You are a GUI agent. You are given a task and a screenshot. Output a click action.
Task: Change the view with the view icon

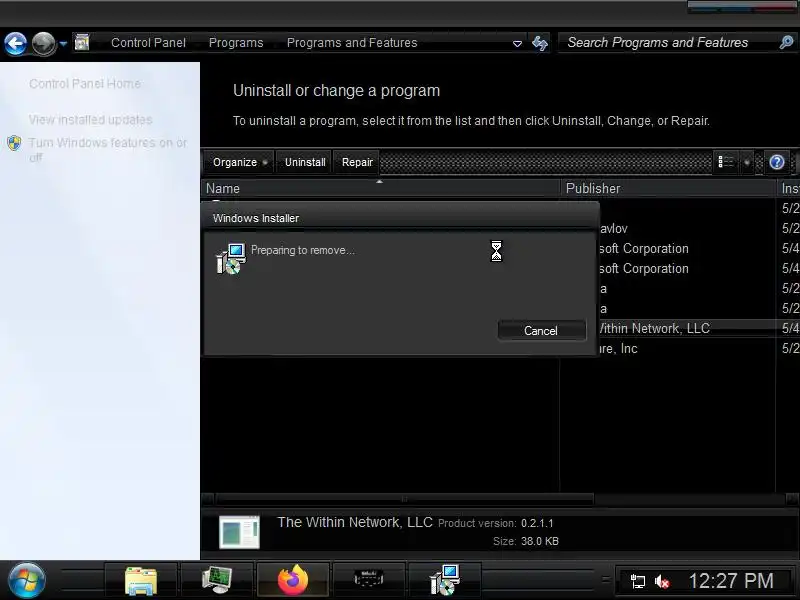point(726,162)
